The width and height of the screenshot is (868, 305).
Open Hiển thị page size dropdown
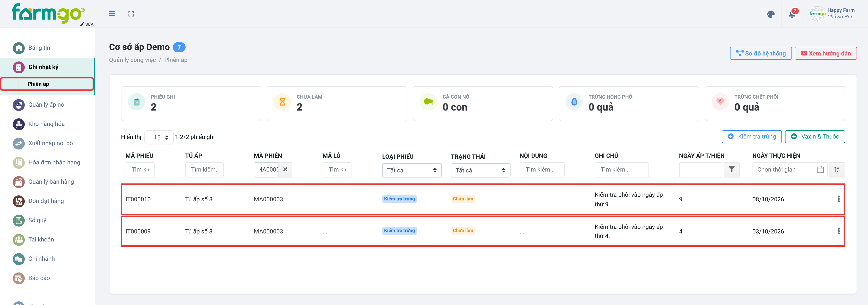pyautogui.click(x=159, y=137)
